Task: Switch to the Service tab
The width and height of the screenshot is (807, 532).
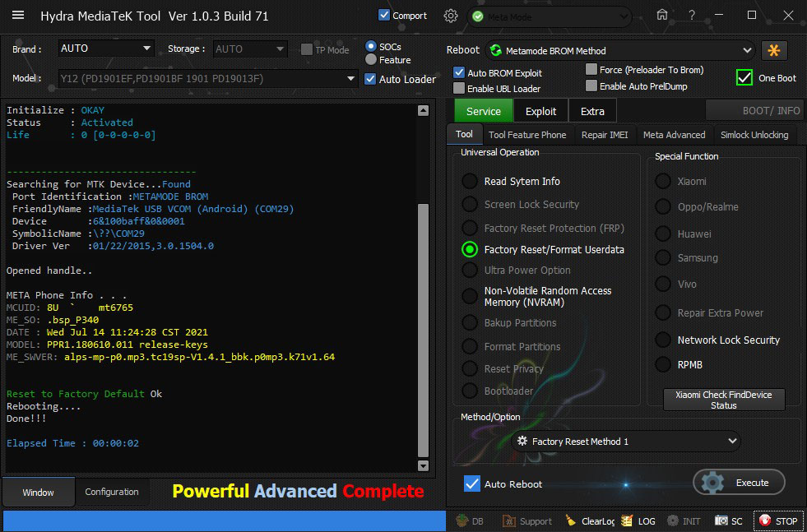Action: click(x=483, y=111)
